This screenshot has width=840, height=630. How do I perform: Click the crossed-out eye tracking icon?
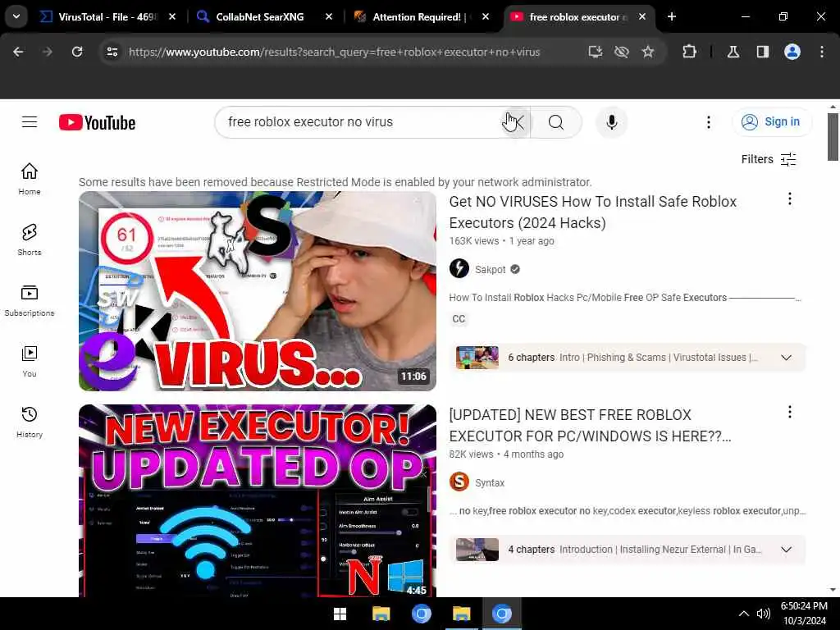[x=622, y=52]
